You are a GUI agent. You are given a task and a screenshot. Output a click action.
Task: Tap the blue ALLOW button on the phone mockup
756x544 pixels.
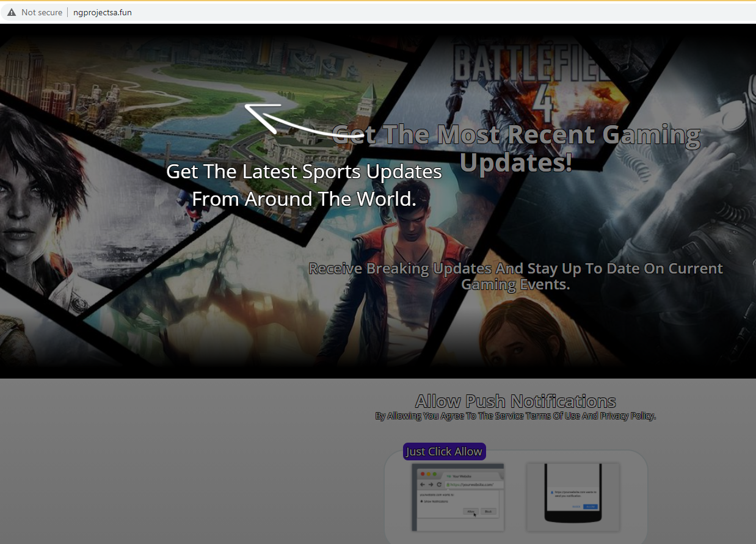click(590, 507)
